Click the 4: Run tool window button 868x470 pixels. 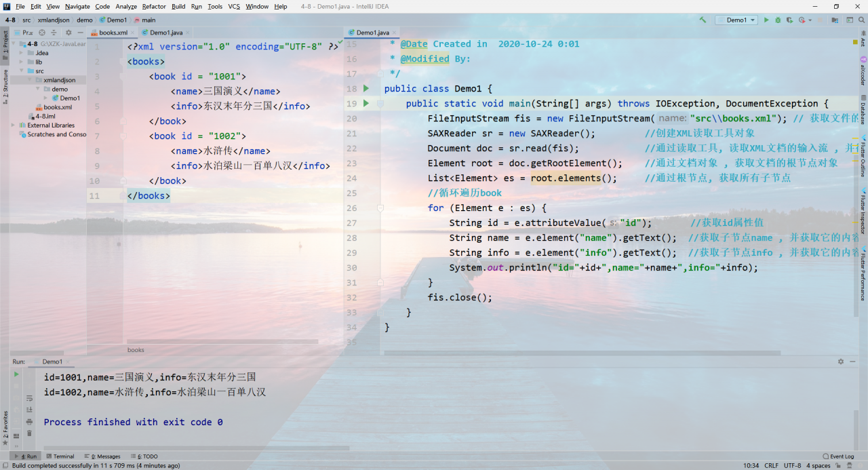tap(26, 456)
